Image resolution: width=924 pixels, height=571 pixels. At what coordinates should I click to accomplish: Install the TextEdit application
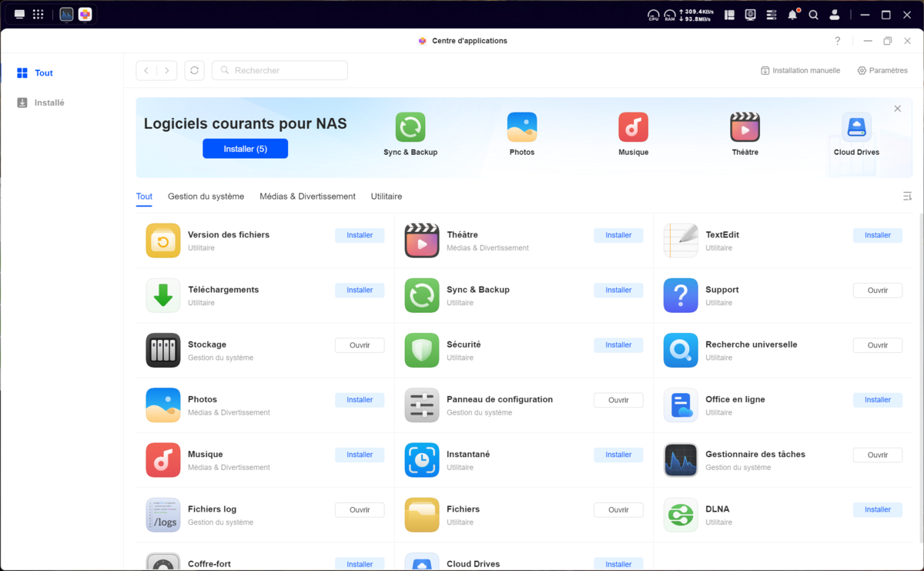pyautogui.click(x=877, y=236)
